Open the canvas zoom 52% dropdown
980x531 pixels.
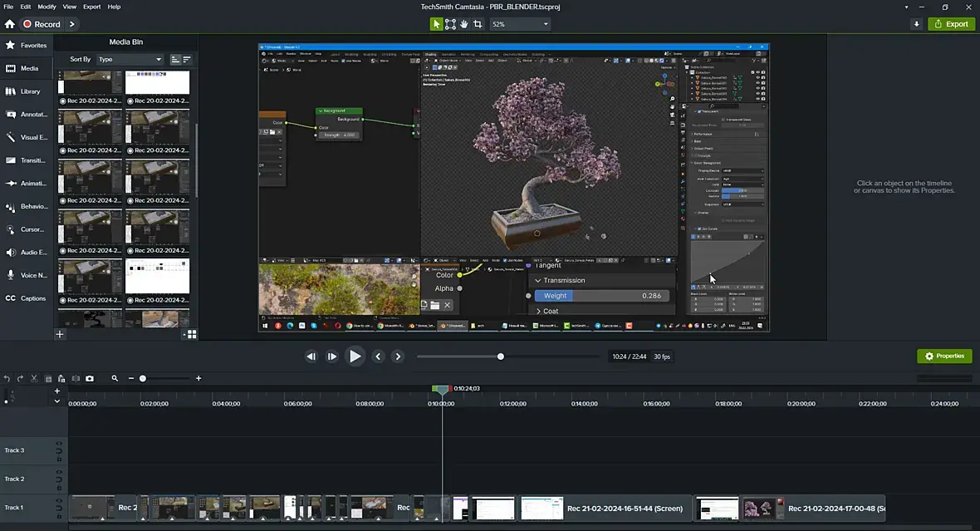click(x=520, y=24)
